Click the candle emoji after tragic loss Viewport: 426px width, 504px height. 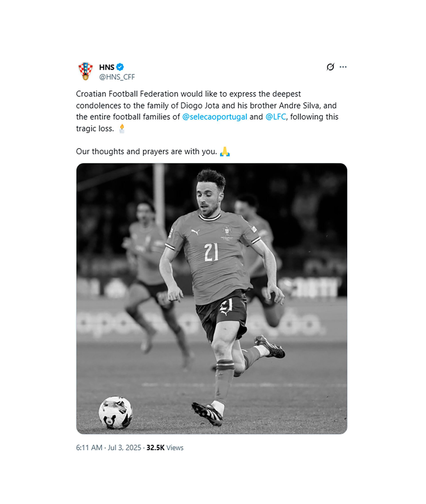122,129
